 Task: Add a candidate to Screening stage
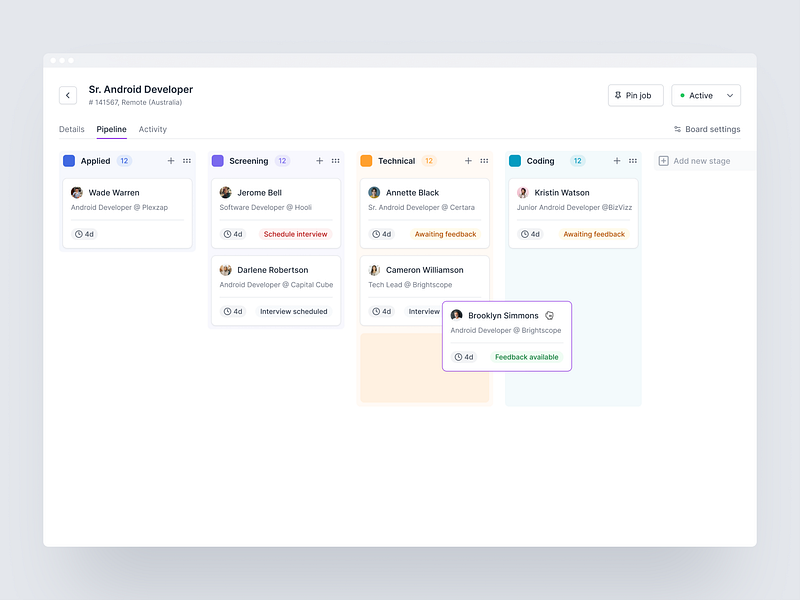pyautogui.click(x=319, y=161)
